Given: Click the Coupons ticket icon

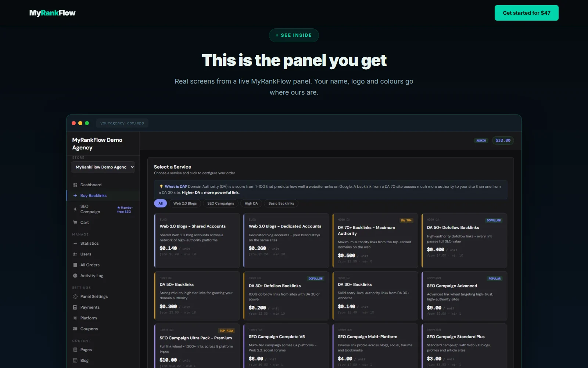Looking at the screenshot, I should click(75, 329).
